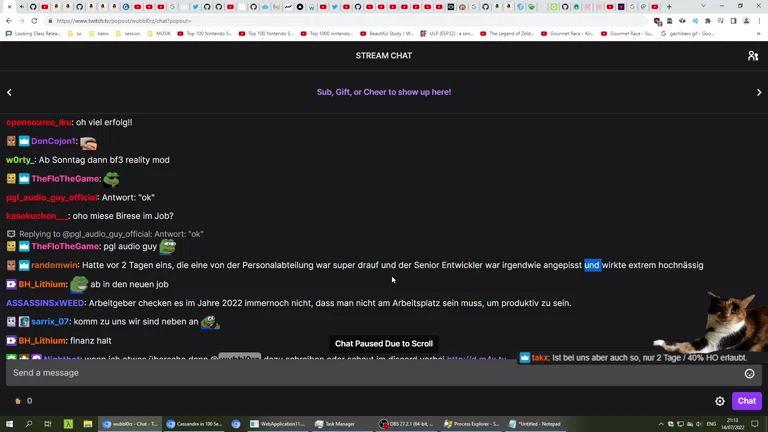The width and height of the screenshot is (768, 432).
Task: Show next leaderboard item with right chevron
Action: pos(759,92)
